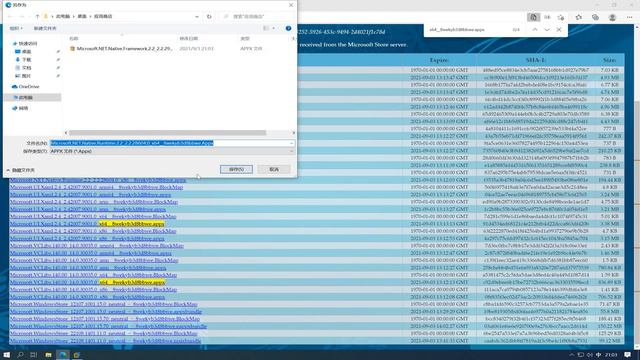
Task: Open notification center on taskbar
Action: (627, 355)
